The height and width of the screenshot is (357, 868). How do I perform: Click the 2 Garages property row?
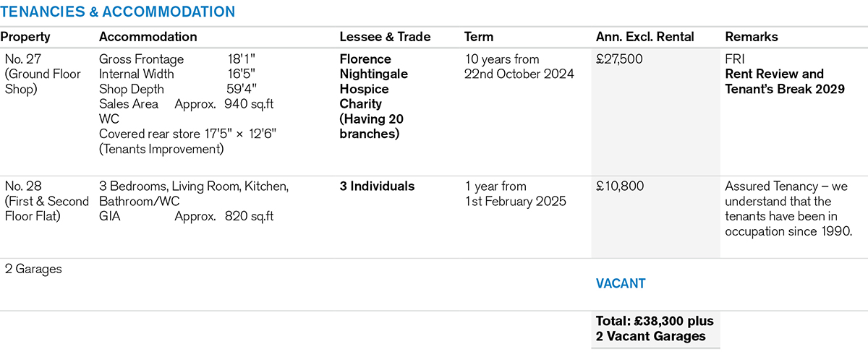point(33,269)
